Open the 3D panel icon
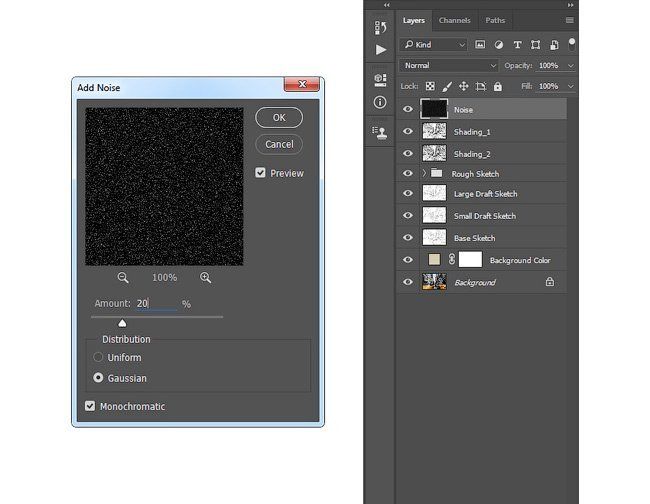 point(380,80)
